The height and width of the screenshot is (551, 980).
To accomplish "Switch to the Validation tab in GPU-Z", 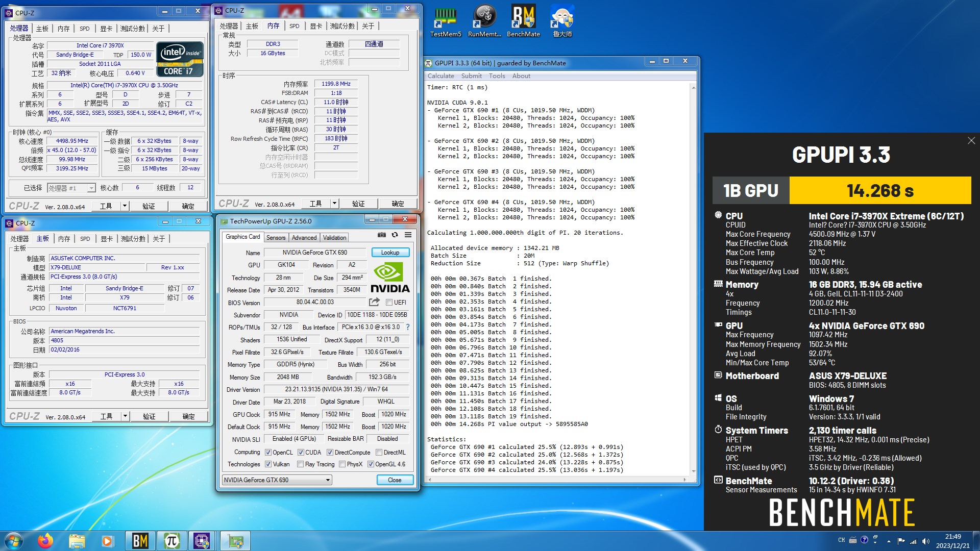I will coord(334,238).
